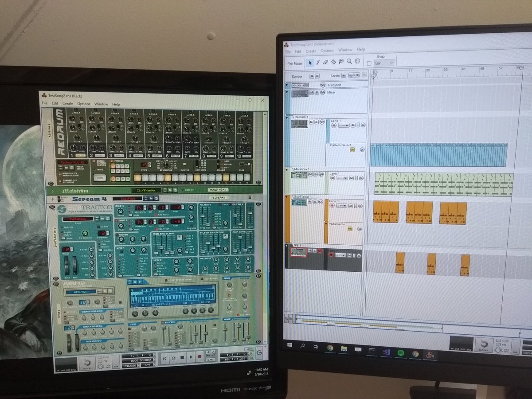
Task: Open Visual Studio from the Windows taskbar
Action: click(386, 352)
